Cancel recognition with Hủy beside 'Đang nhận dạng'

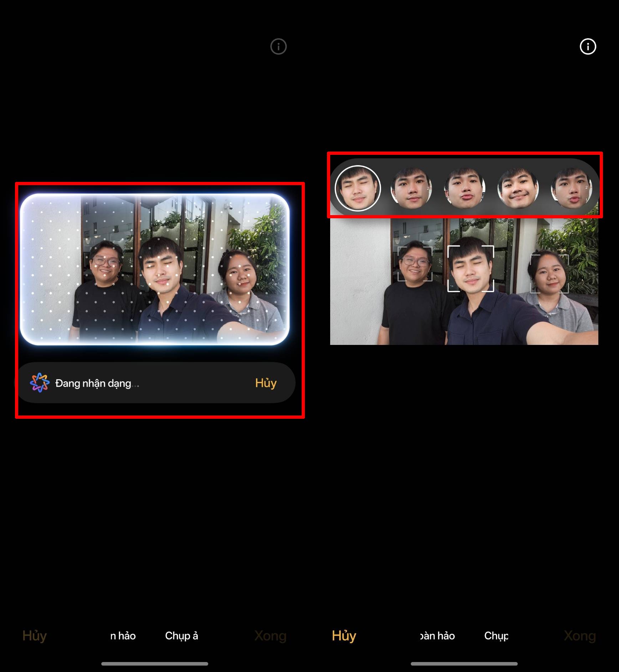click(x=266, y=383)
